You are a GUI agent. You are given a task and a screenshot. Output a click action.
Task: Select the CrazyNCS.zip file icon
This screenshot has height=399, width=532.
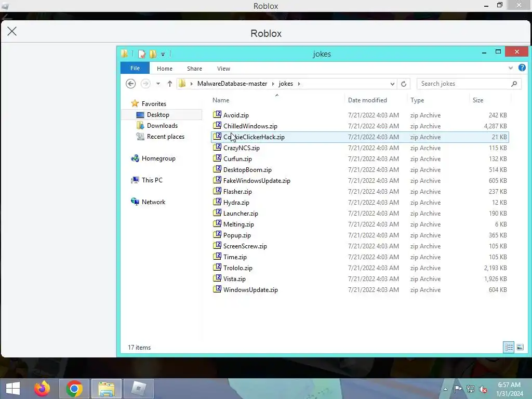point(217,148)
